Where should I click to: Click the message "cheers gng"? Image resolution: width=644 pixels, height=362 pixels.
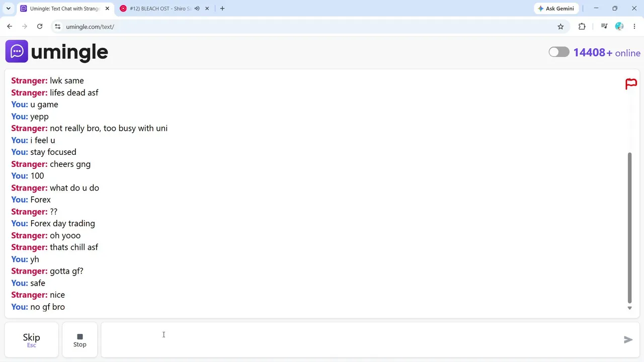[70, 164]
